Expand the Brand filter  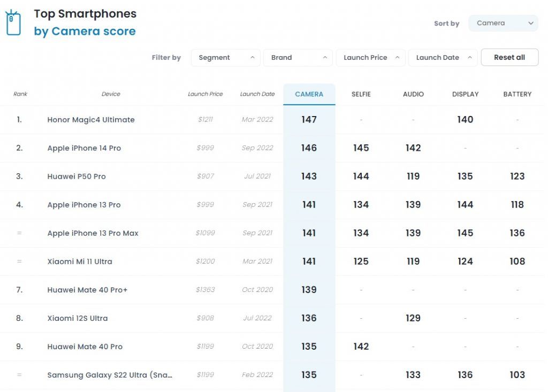[298, 58]
